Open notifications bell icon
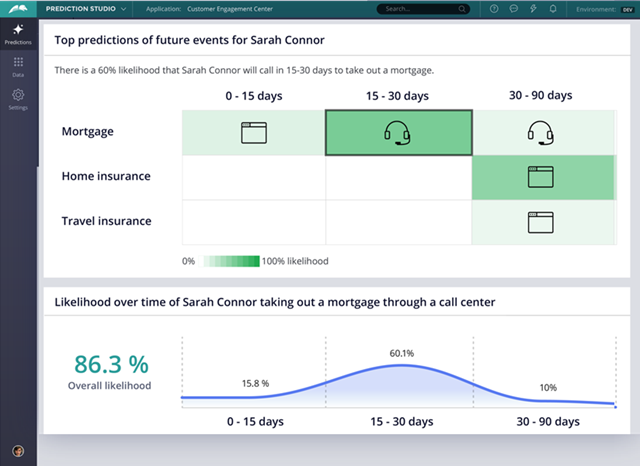640x466 pixels. tap(552, 9)
